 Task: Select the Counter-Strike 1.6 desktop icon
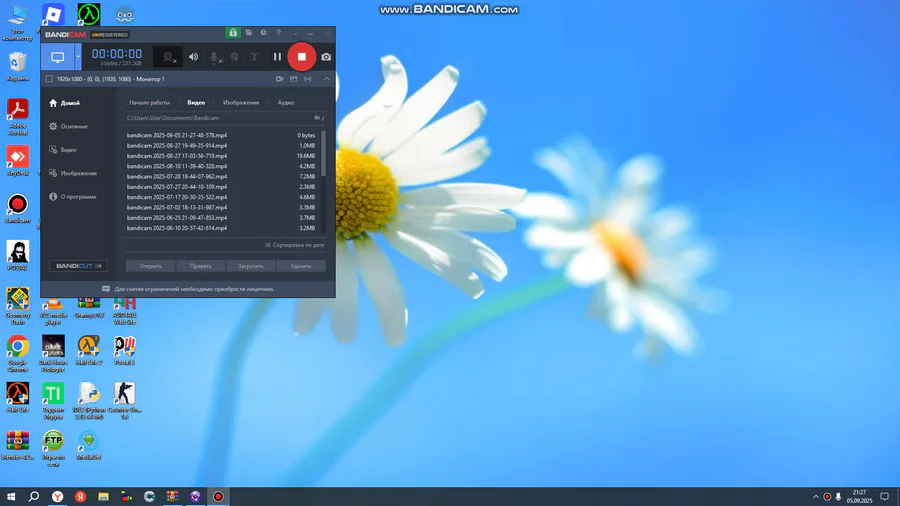click(x=125, y=401)
